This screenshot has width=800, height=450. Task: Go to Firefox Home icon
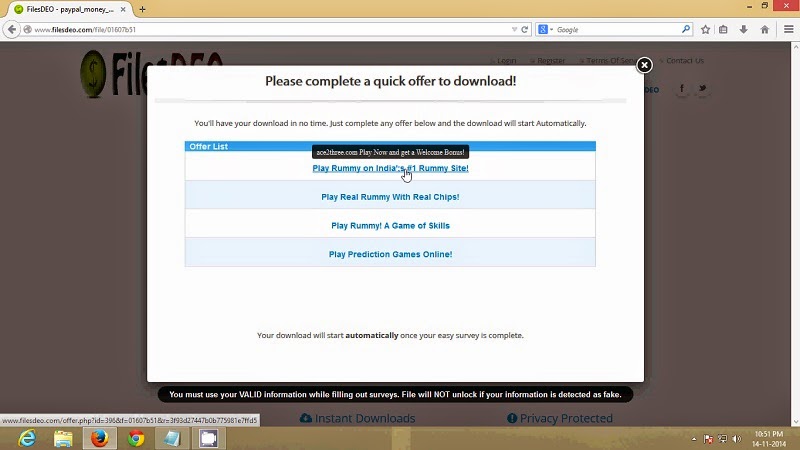pyautogui.click(x=764, y=30)
